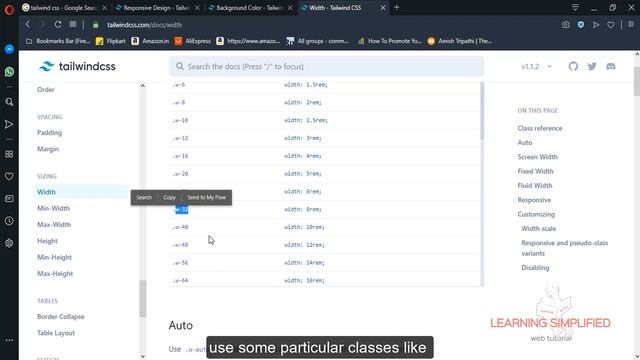Open Max-Height docs page

click(55, 273)
